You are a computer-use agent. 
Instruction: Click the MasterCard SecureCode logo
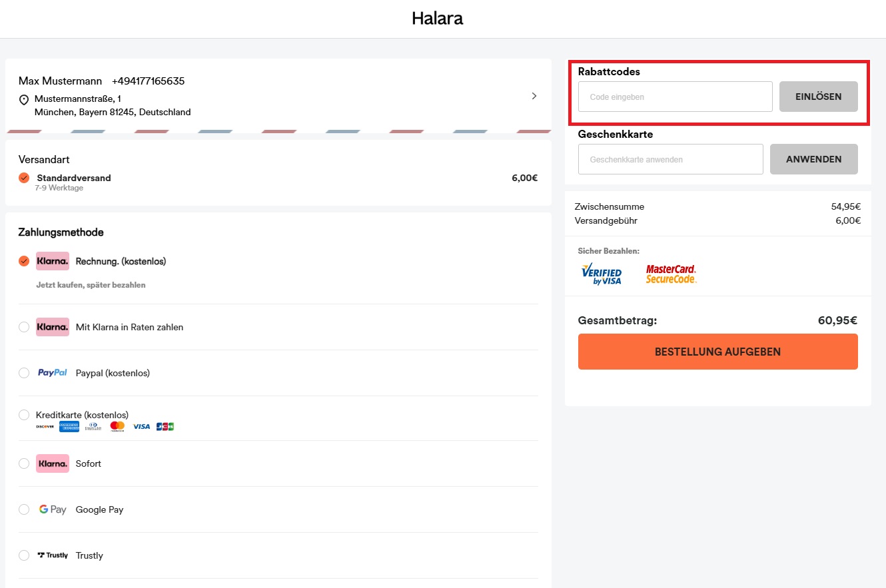click(671, 274)
